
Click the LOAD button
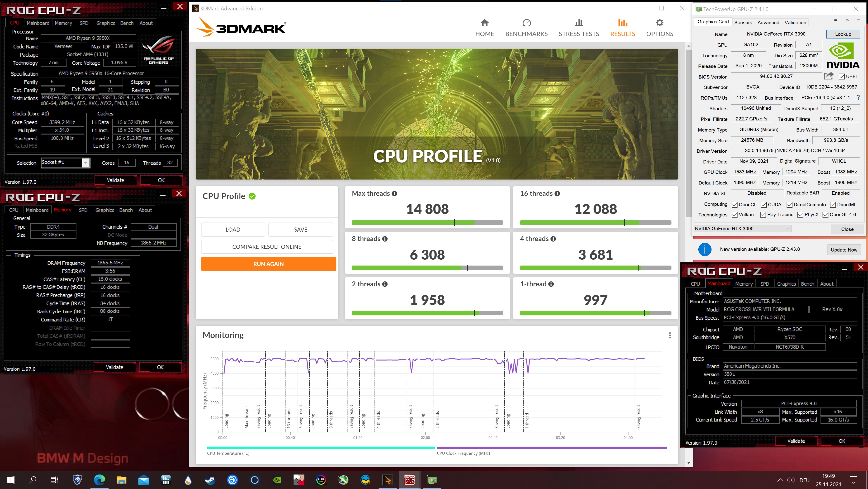[233, 229]
